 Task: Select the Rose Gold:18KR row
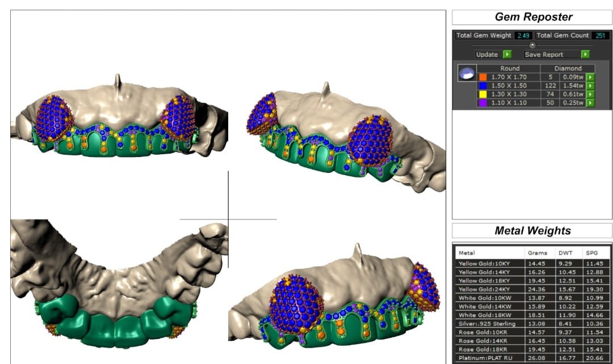pos(532,350)
